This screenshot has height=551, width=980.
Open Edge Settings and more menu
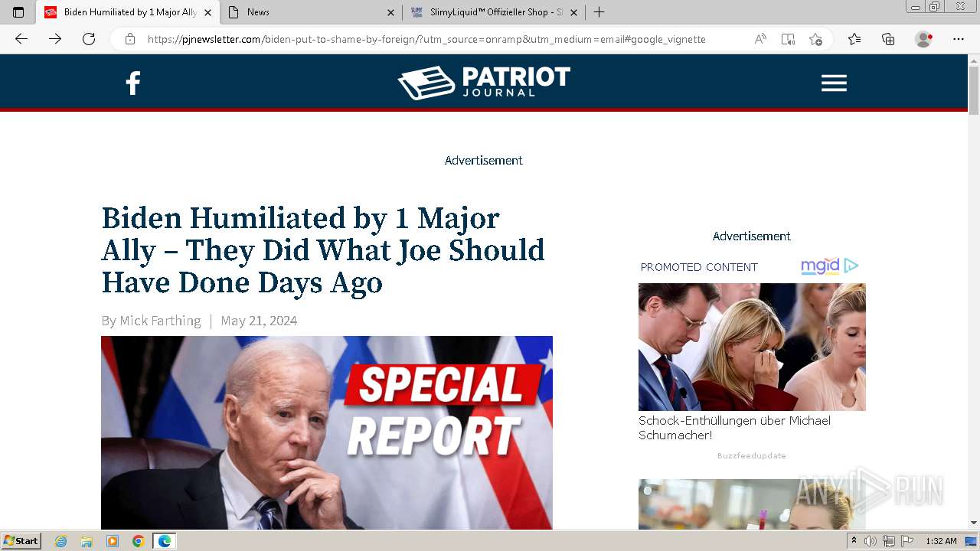959,39
